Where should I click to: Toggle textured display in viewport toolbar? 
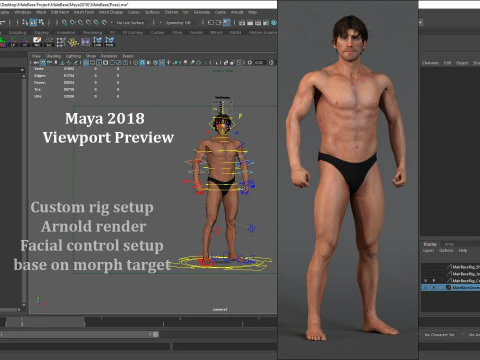point(162,62)
